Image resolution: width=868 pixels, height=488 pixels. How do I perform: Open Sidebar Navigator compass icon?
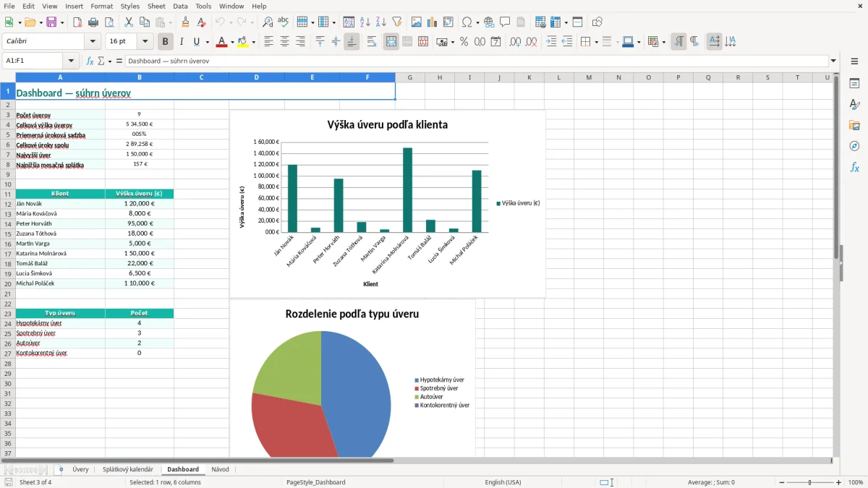(854, 146)
